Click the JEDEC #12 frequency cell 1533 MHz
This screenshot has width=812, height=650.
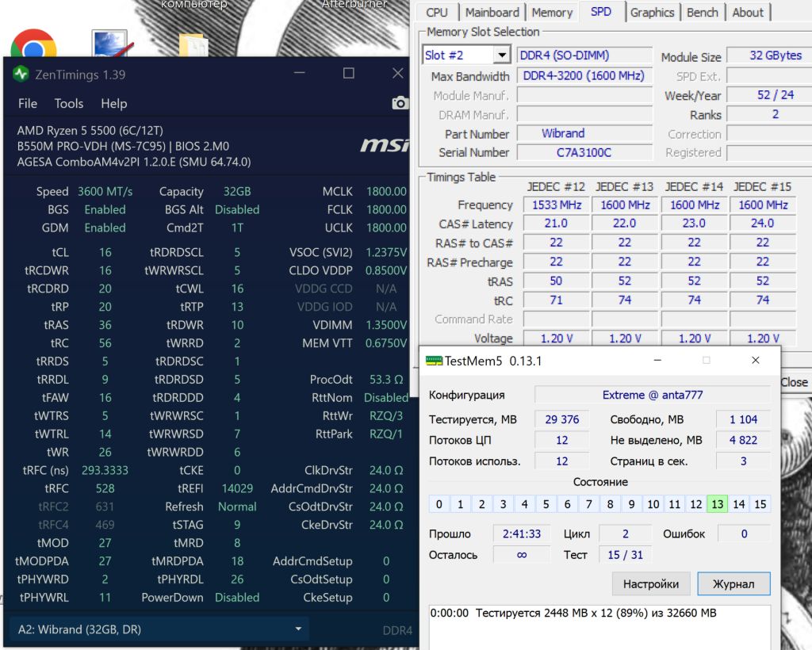click(557, 205)
